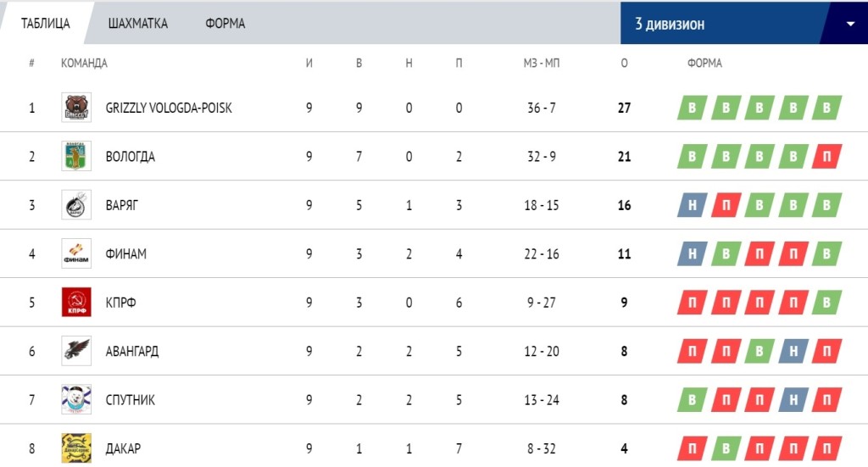Switch to the Шахматка tab
This screenshot has width=868, height=467.
pos(138,23)
